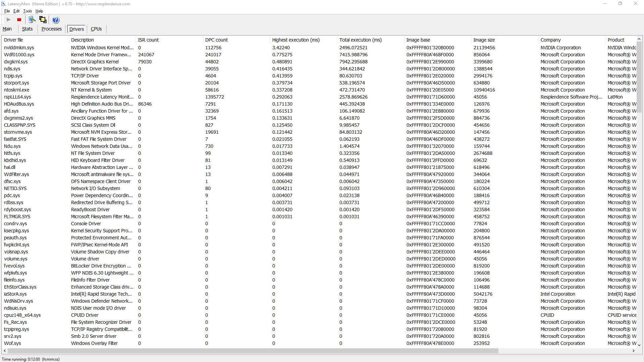Click the vertical scrollbar up arrow

tap(639, 40)
